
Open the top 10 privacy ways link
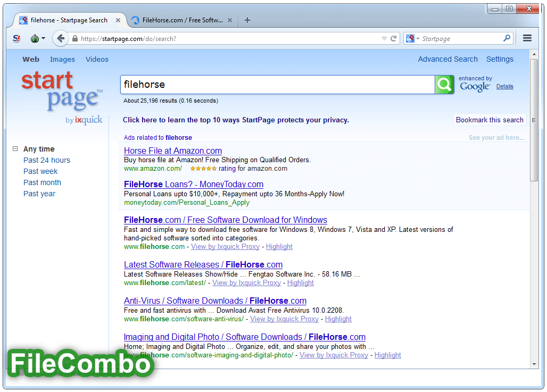click(x=236, y=120)
